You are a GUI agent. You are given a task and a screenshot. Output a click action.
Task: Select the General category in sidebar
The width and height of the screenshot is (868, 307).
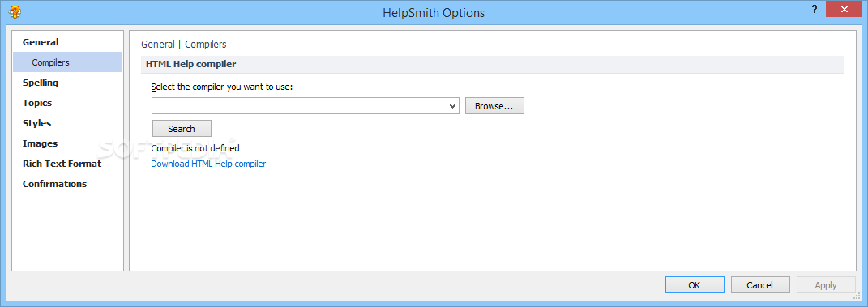(x=41, y=42)
